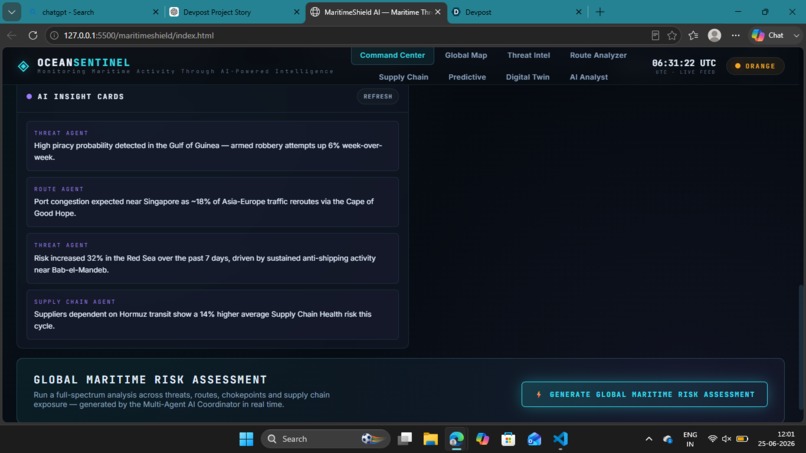Open the Wi-Fi network tray icon

(x=712, y=439)
